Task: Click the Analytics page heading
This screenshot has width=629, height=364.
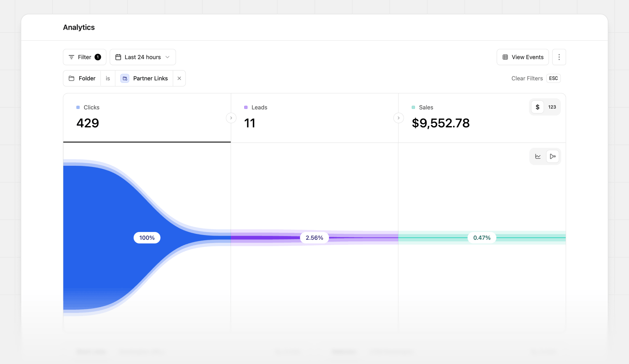Action: point(79,27)
